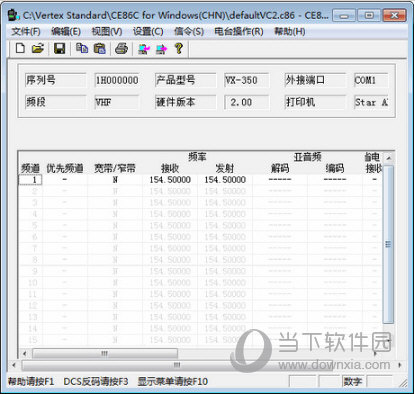Close the CE86C window

394,15
